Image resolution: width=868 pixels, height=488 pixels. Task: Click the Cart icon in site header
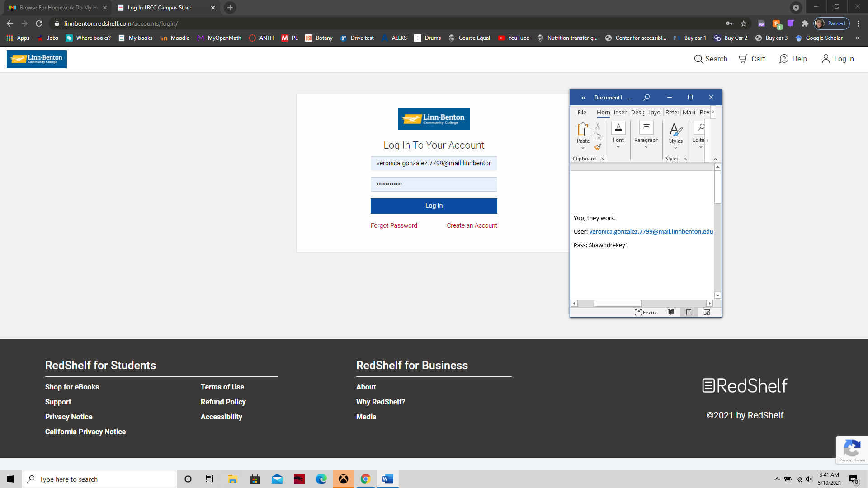coord(743,59)
